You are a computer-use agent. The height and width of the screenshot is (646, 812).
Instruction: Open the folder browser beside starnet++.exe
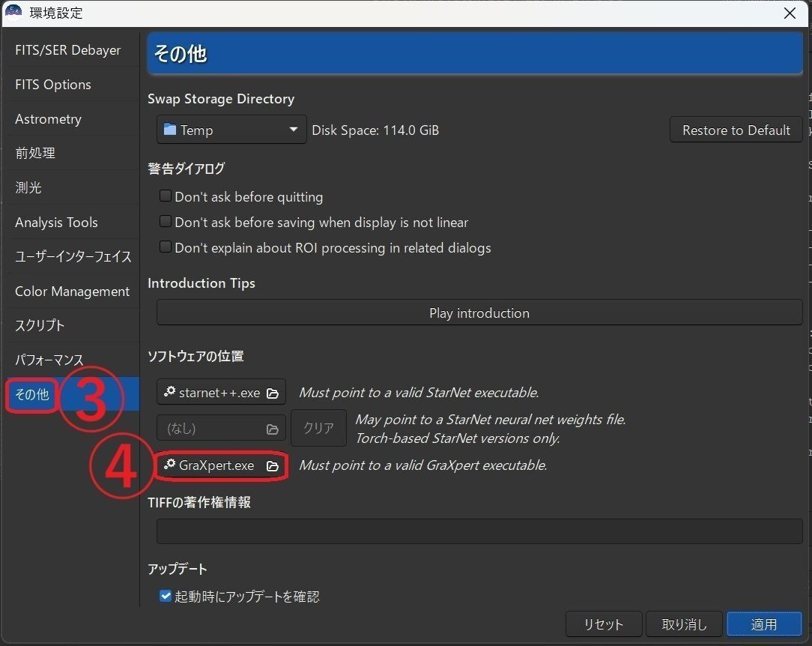(x=273, y=392)
